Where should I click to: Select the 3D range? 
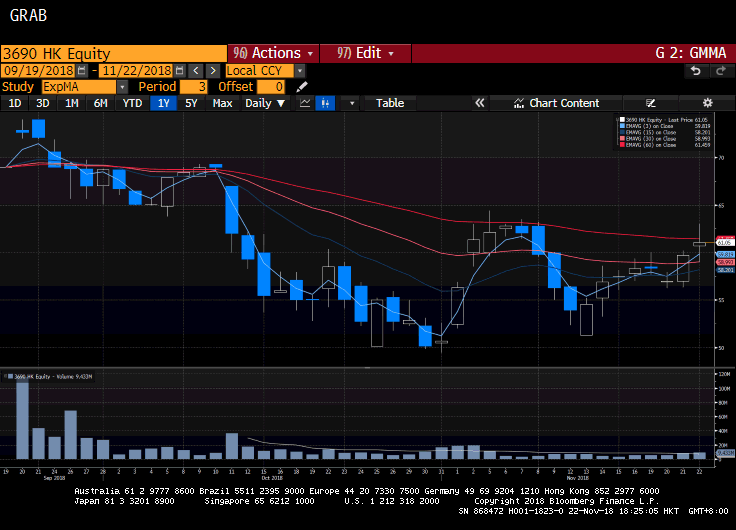pos(43,103)
